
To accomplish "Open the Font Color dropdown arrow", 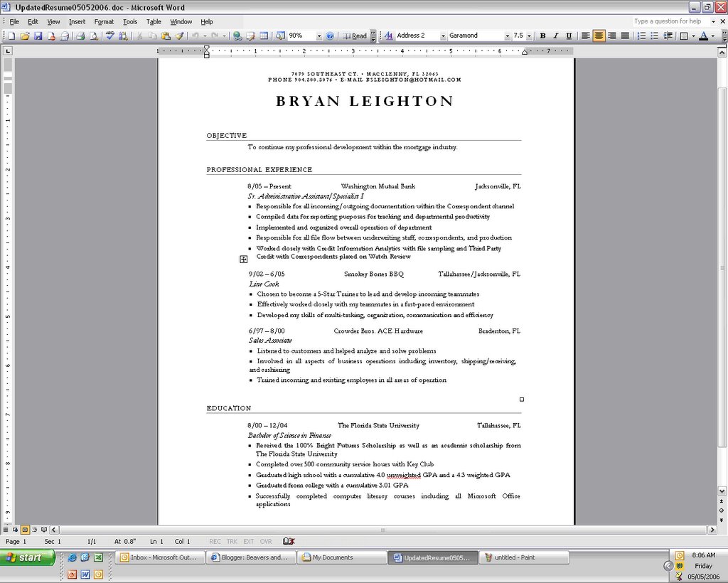I will [x=712, y=36].
